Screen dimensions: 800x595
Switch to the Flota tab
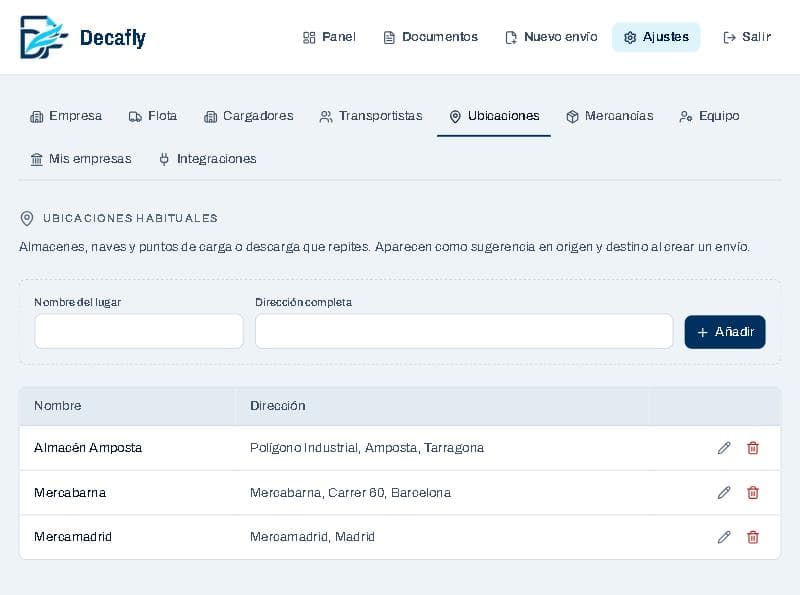153,116
